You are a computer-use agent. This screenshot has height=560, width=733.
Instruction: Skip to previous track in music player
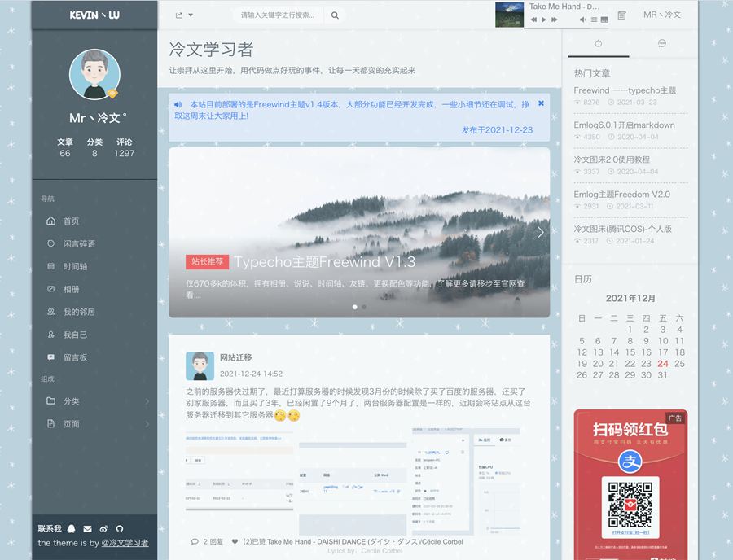tap(533, 20)
